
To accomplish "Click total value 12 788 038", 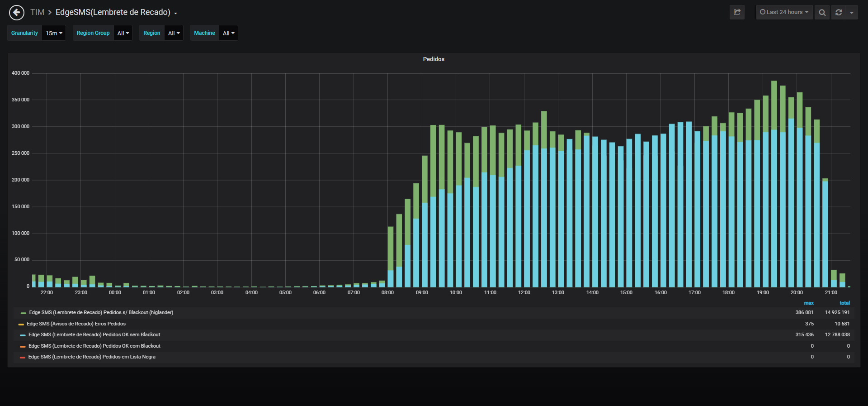I will pos(837,334).
